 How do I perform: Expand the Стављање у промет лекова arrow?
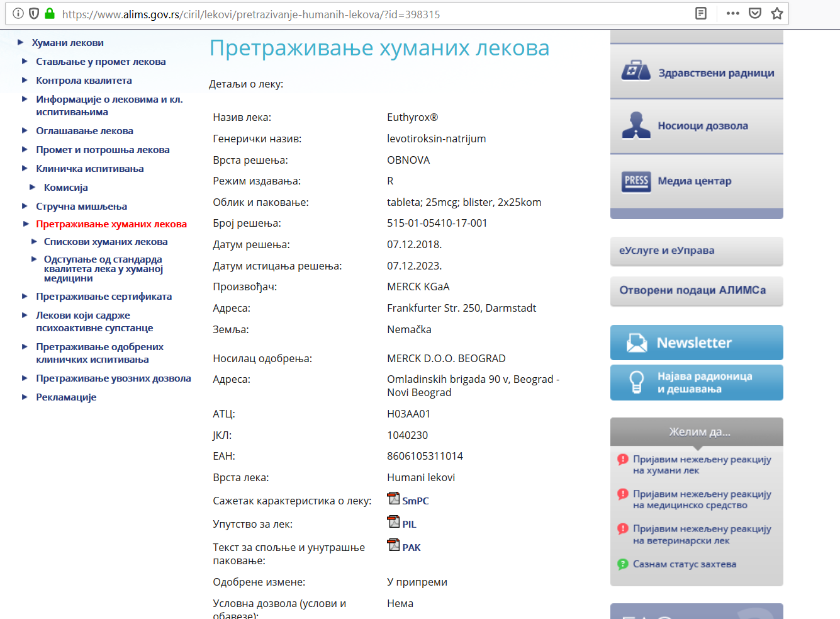pos(25,61)
